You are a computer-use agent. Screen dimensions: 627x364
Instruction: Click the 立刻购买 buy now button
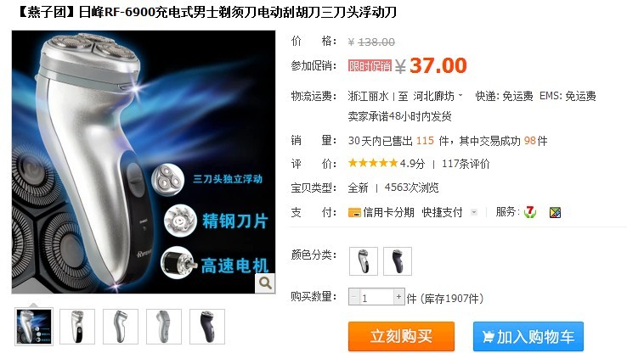pyautogui.click(x=401, y=336)
